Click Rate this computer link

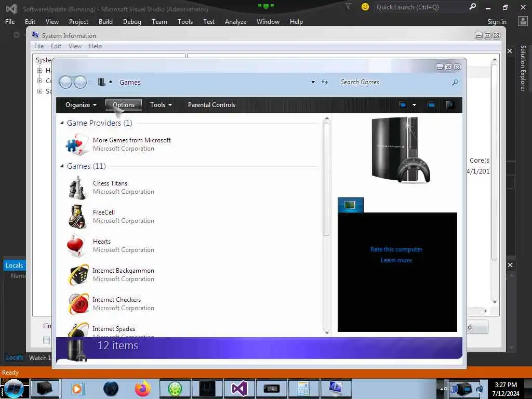pos(396,249)
